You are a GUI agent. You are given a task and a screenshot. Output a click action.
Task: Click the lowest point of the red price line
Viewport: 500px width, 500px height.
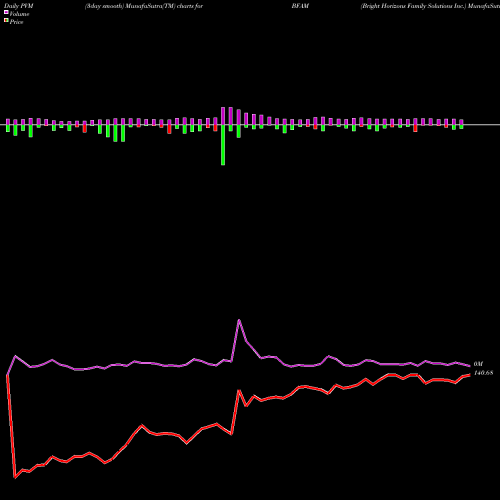[x=15, y=477]
